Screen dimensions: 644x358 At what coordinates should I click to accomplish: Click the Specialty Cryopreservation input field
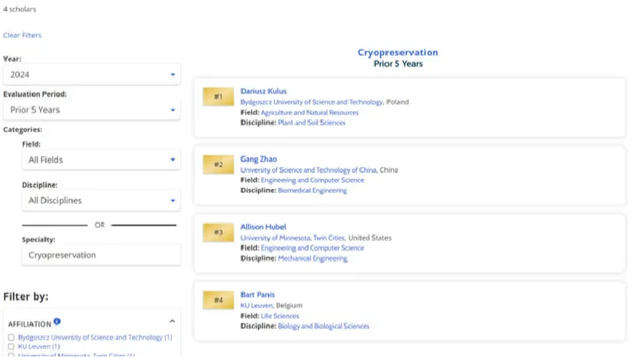click(101, 255)
